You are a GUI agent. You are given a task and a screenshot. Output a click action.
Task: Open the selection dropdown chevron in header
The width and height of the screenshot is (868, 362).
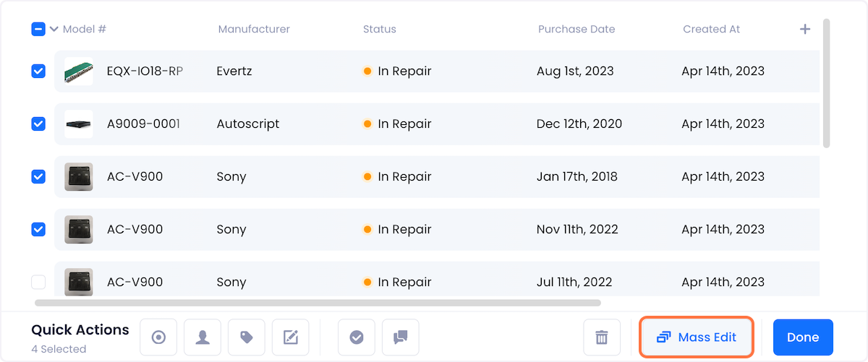[x=54, y=30]
